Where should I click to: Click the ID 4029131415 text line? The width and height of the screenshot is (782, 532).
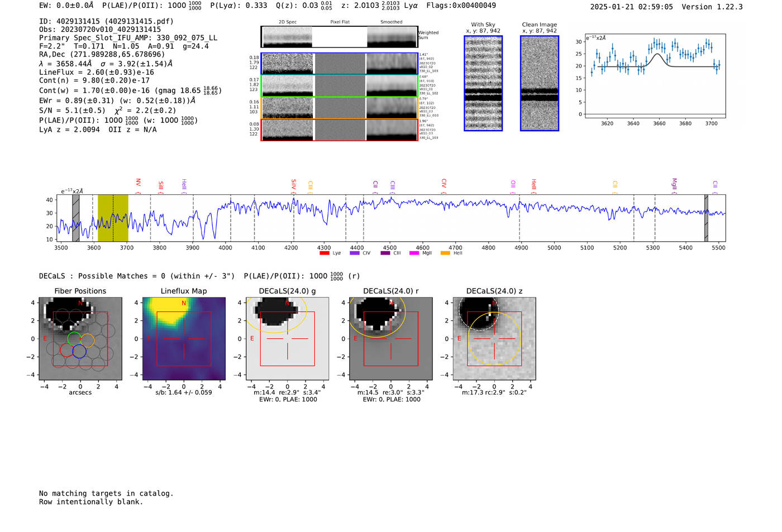pyautogui.click(x=106, y=21)
